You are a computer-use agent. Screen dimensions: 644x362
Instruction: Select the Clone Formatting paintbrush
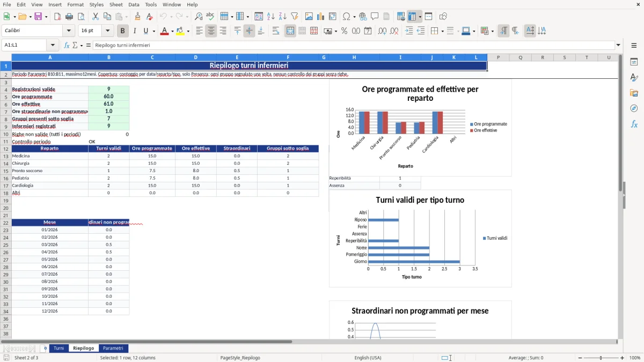(138, 17)
